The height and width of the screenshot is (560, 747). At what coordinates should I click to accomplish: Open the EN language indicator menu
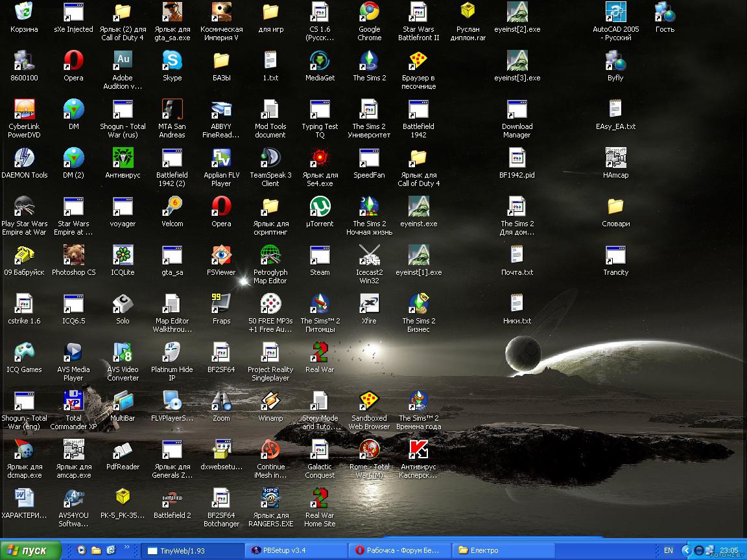[668, 550]
